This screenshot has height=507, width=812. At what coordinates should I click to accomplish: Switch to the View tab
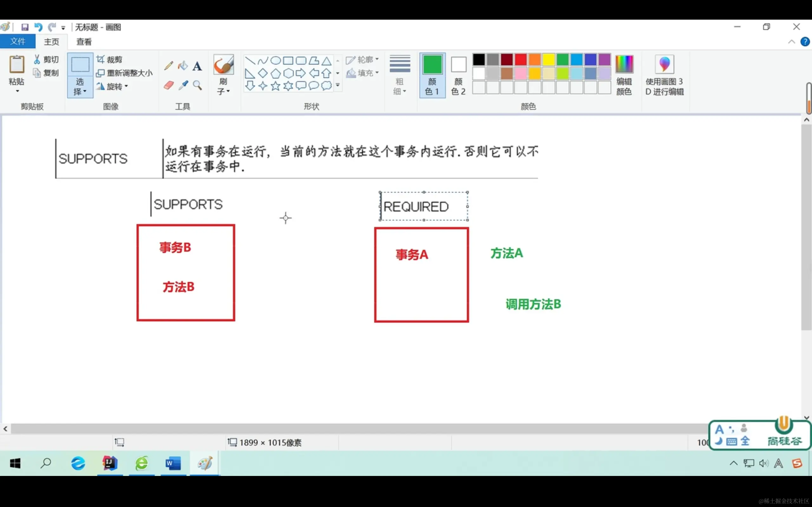pyautogui.click(x=84, y=42)
